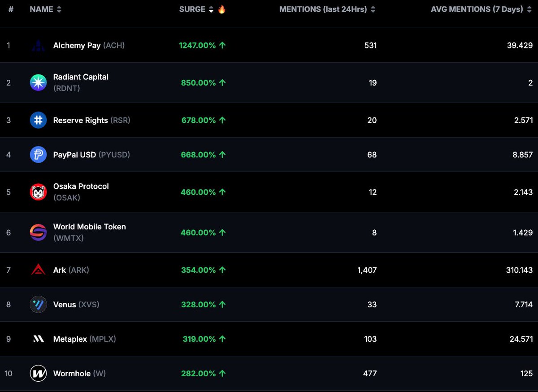Click the 103 mentions cell
Image resolution: width=538 pixels, height=392 pixels.
coord(370,339)
